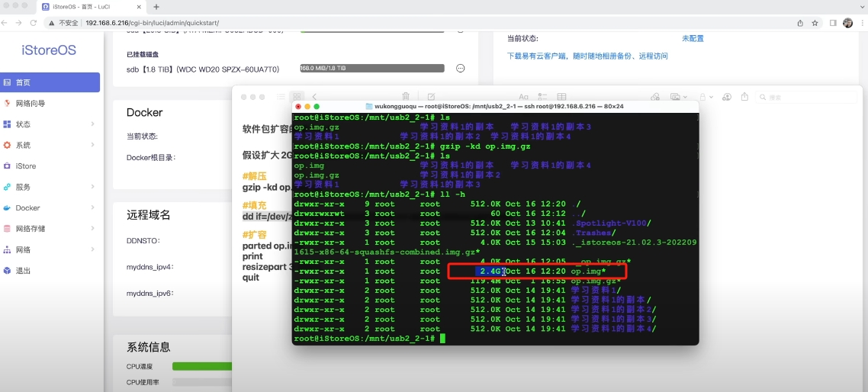Click the Notes search field
The width and height of the screenshot is (868, 392).
pyautogui.click(x=806, y=97)
